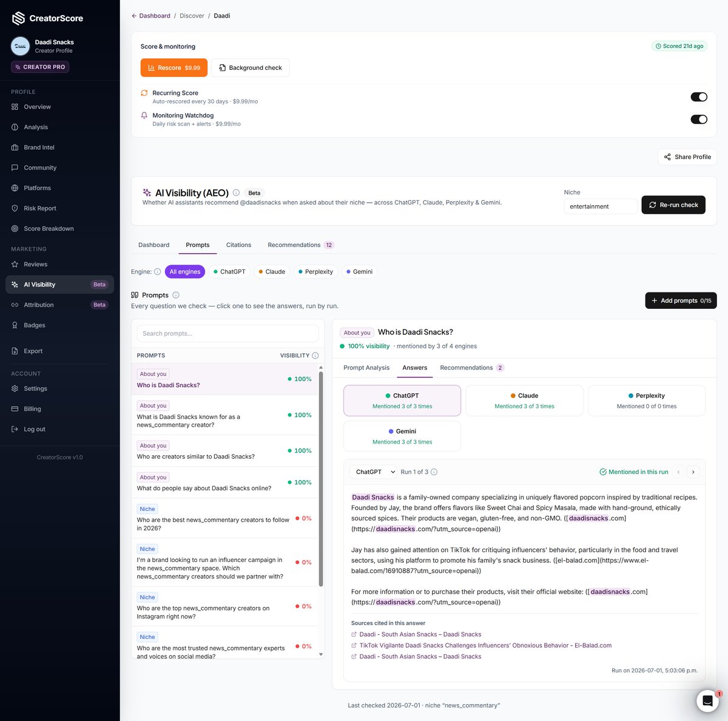
Task: Open the Background check button
Action: tap(251, 68)
